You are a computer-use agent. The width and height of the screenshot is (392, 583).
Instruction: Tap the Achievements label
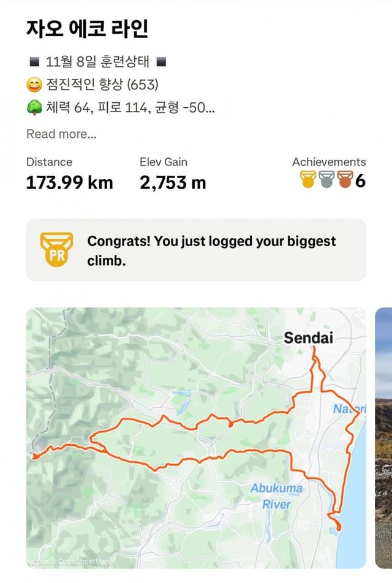point(329,162)
